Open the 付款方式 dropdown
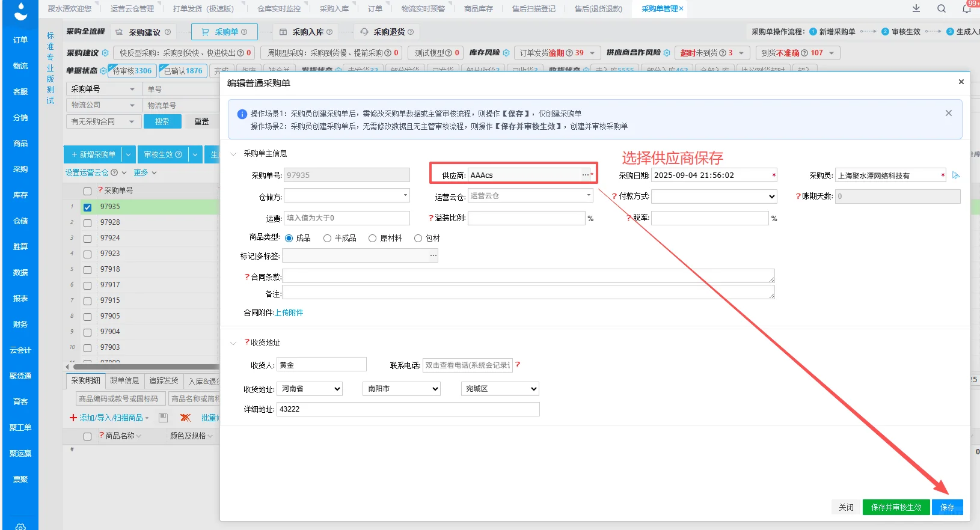This screenshot has height=530, width=980. (714, 196)
